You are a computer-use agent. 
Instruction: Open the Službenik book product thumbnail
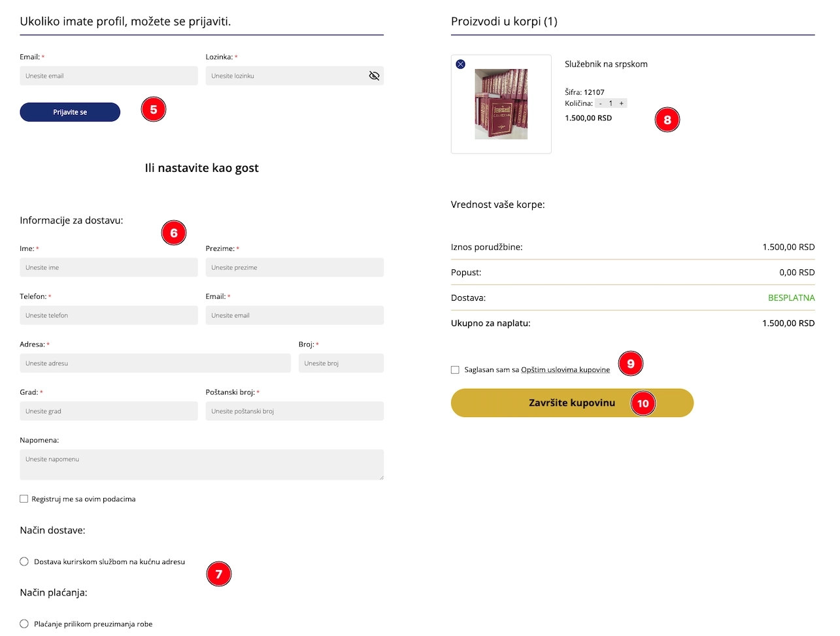point(501,105)
